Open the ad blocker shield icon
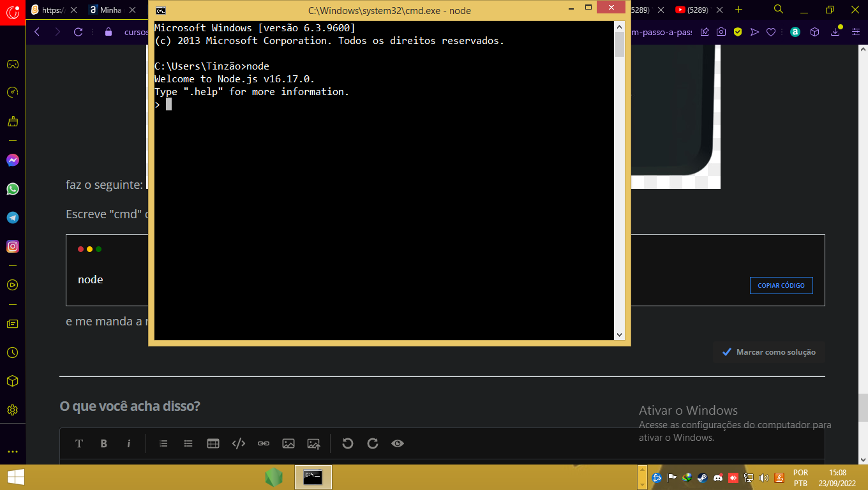This screenshot has width=868, height=490. [x=737, y=32]
